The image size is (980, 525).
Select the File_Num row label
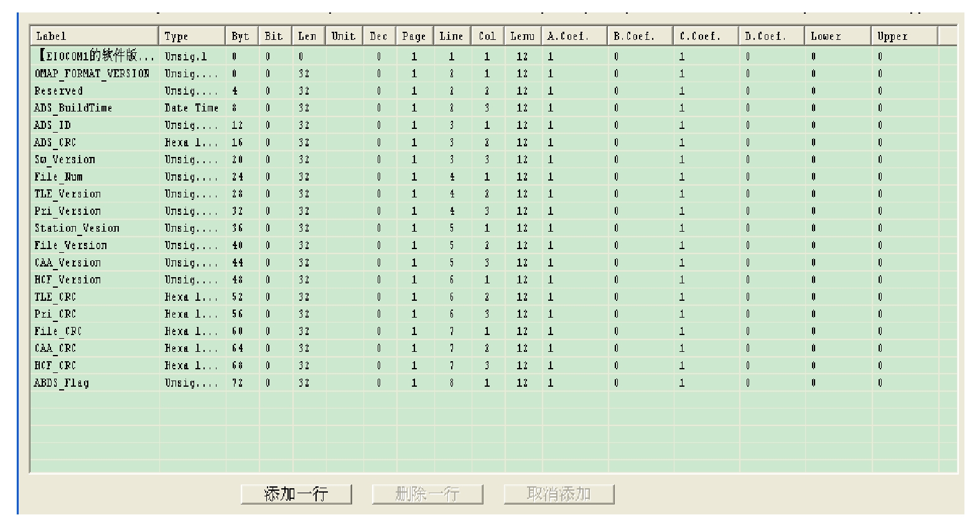coord(58,177)
